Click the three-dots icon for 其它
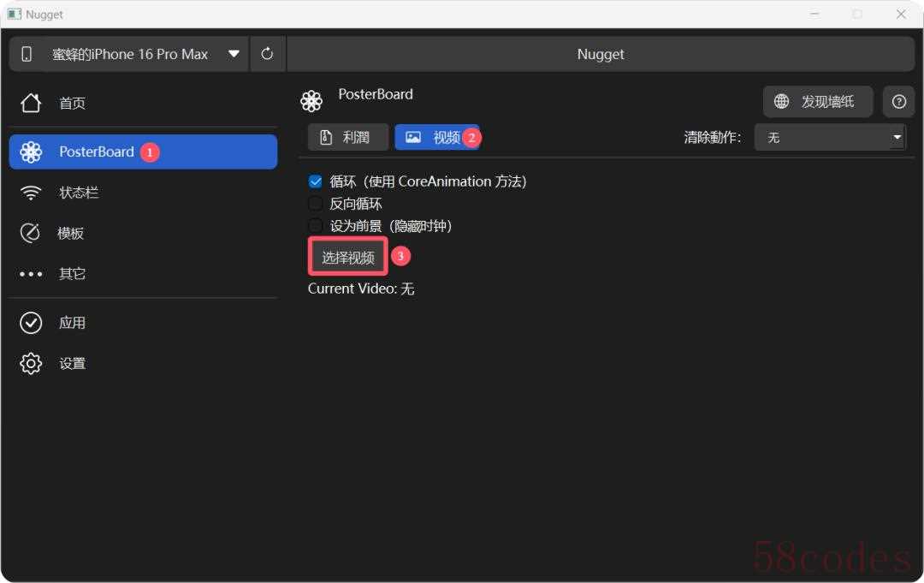 (31, 274)
